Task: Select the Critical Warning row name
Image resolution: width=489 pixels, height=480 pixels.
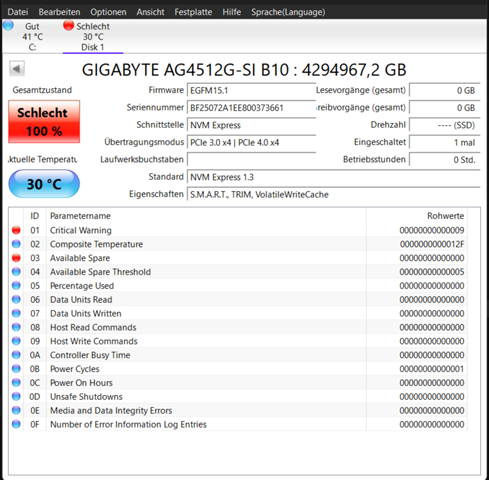Action: pos(81,230)
